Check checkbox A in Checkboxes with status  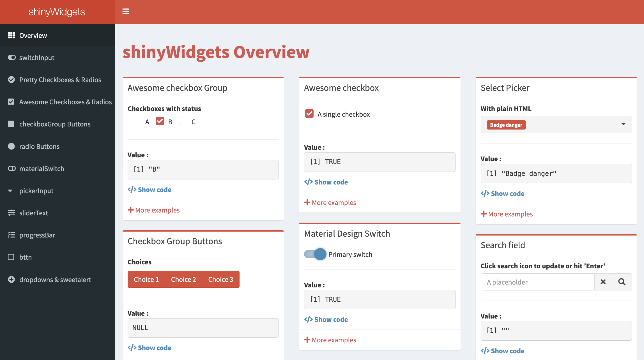click(137, 121)
